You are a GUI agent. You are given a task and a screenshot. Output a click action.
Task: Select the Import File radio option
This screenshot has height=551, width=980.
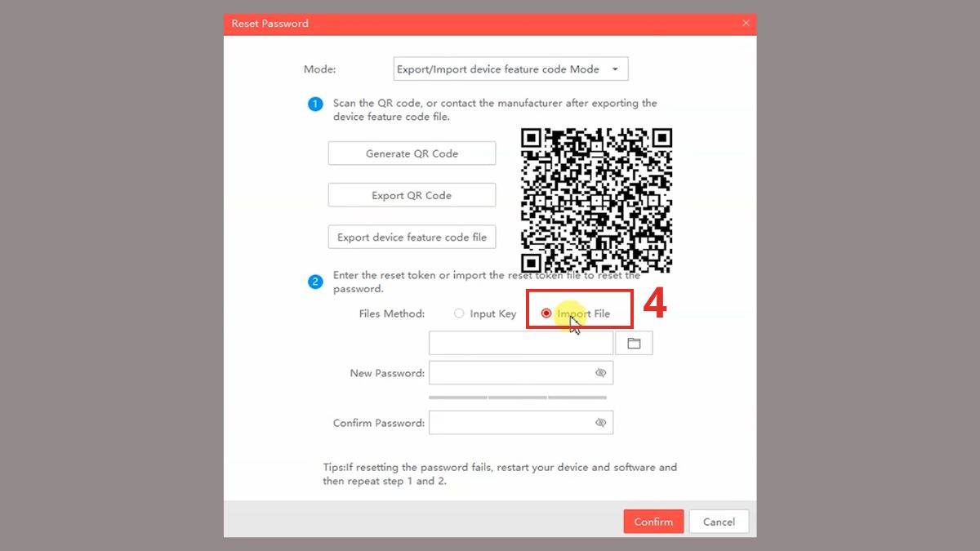coord(576,313)
